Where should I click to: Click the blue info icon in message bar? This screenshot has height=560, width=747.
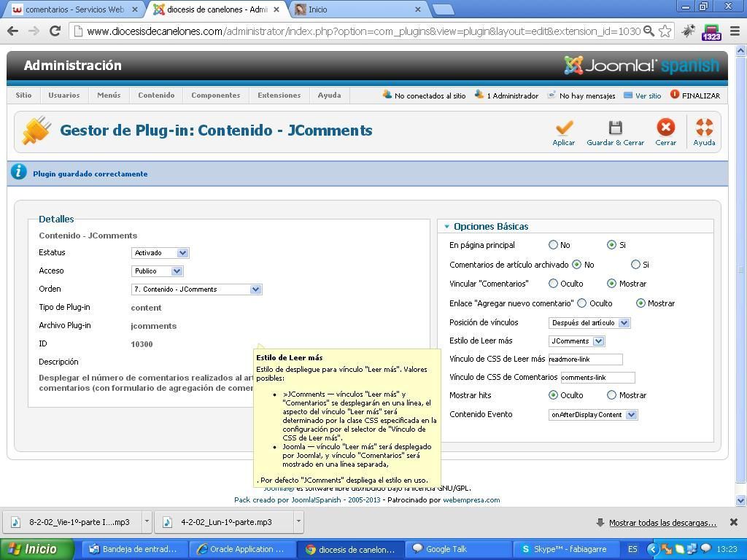(18, 171)
